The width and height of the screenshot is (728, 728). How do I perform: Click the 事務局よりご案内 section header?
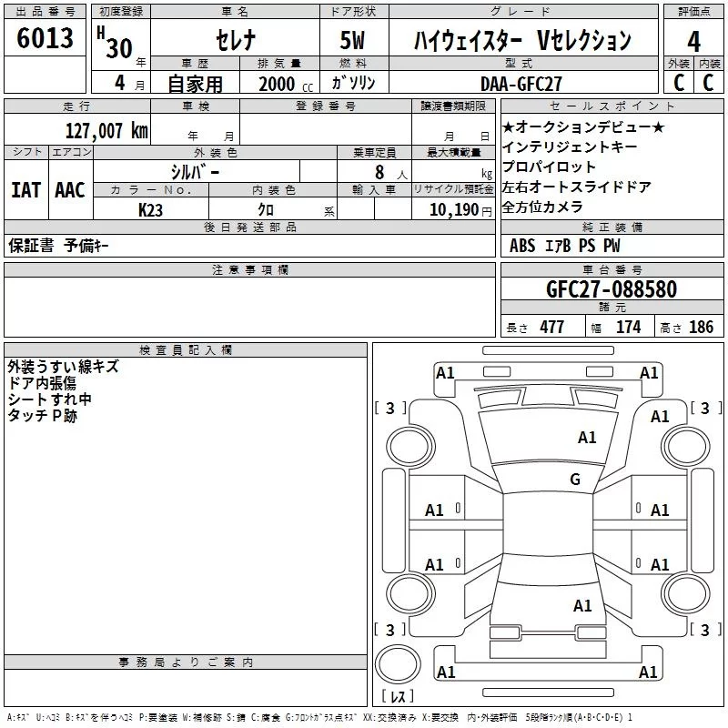186,662
